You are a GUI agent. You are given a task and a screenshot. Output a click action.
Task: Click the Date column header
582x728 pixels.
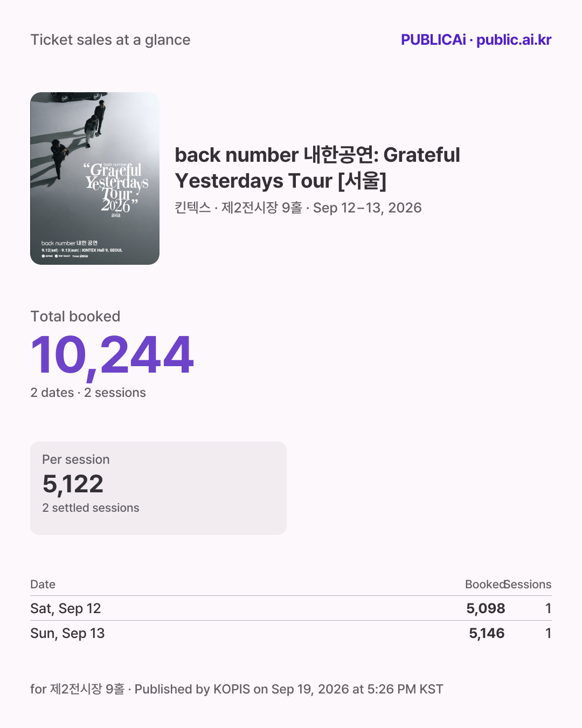(43, 585)
